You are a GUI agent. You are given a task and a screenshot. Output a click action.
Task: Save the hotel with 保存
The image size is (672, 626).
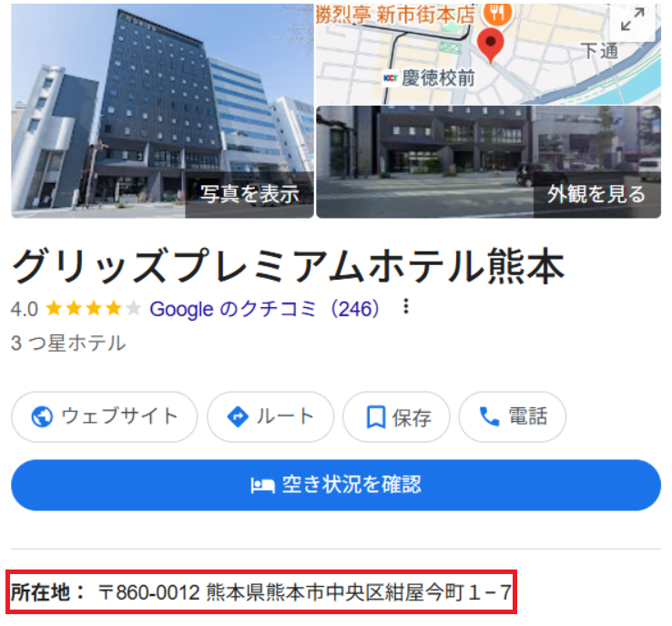click(396, 416)
